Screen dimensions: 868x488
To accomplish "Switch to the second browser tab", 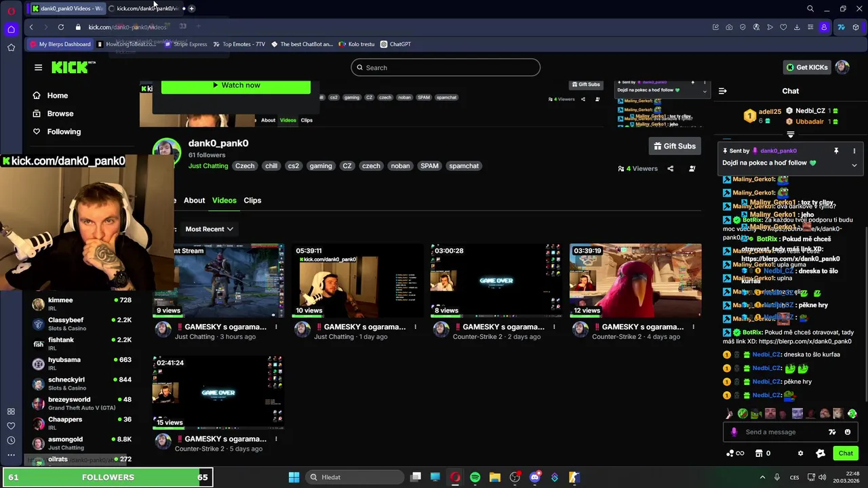I will click(146, 8).
